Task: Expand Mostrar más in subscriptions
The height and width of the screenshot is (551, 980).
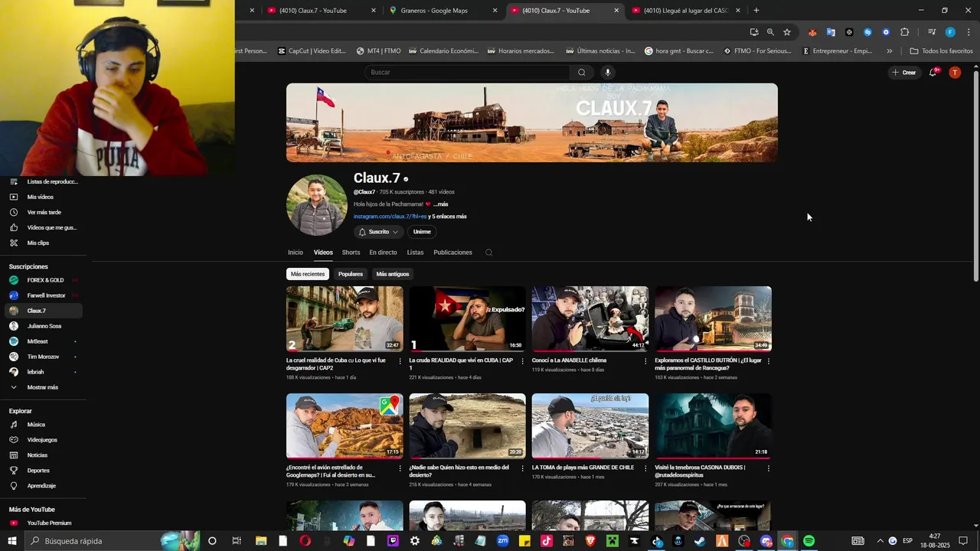Action: coord(42,387)
